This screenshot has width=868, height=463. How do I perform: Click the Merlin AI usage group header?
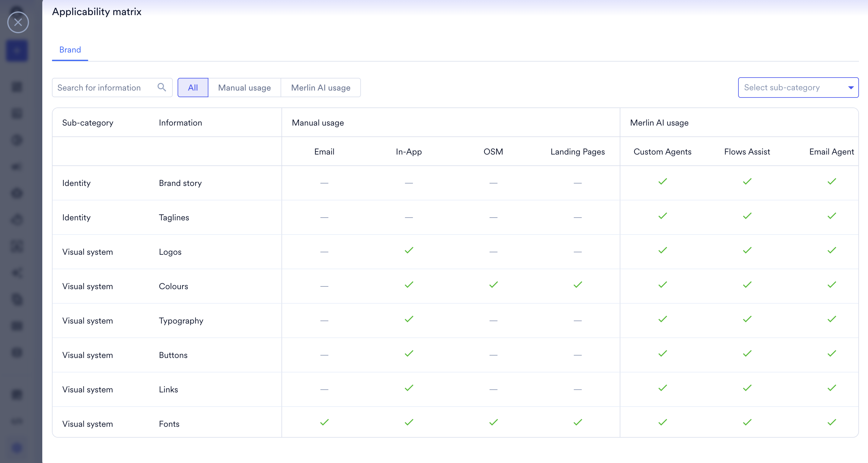pyautogui.click(x=659, y=123)
